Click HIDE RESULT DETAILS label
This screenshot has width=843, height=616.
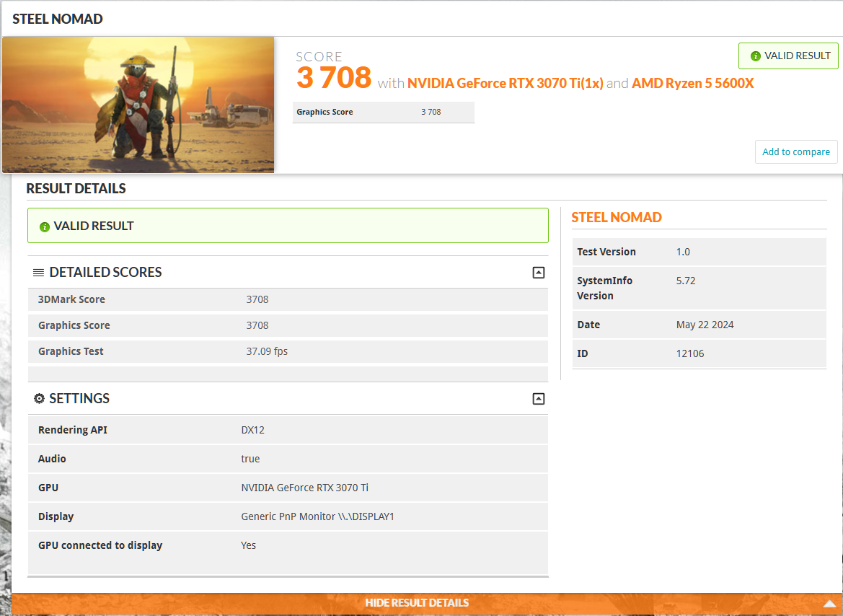click(417, 603)
